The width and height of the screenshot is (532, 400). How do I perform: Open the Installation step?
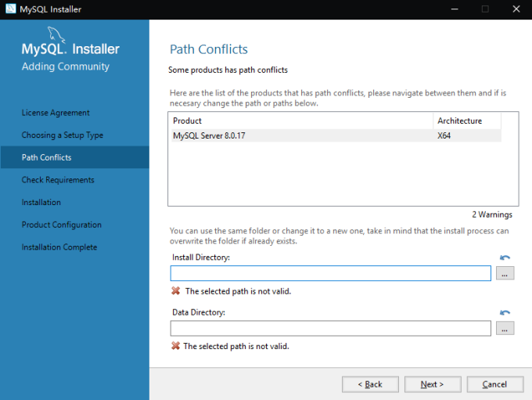coord(41,203)
